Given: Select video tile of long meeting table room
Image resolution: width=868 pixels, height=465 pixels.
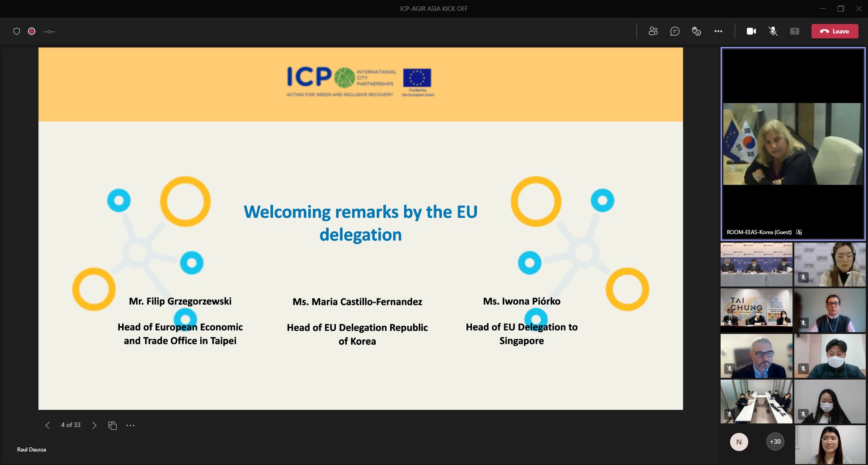Looking at the screenshot, I should [x=756, y=401].
